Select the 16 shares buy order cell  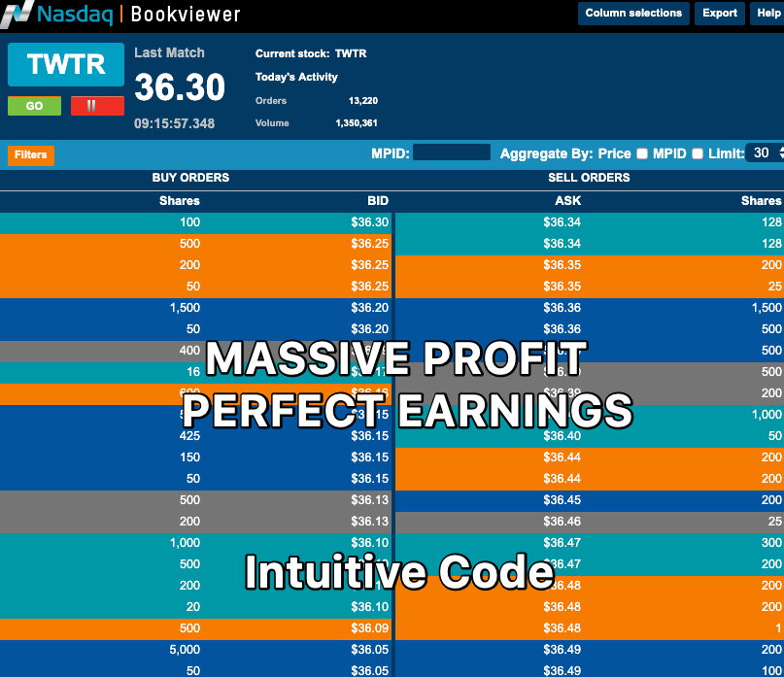pyautogui.click(x=193, y=372)
